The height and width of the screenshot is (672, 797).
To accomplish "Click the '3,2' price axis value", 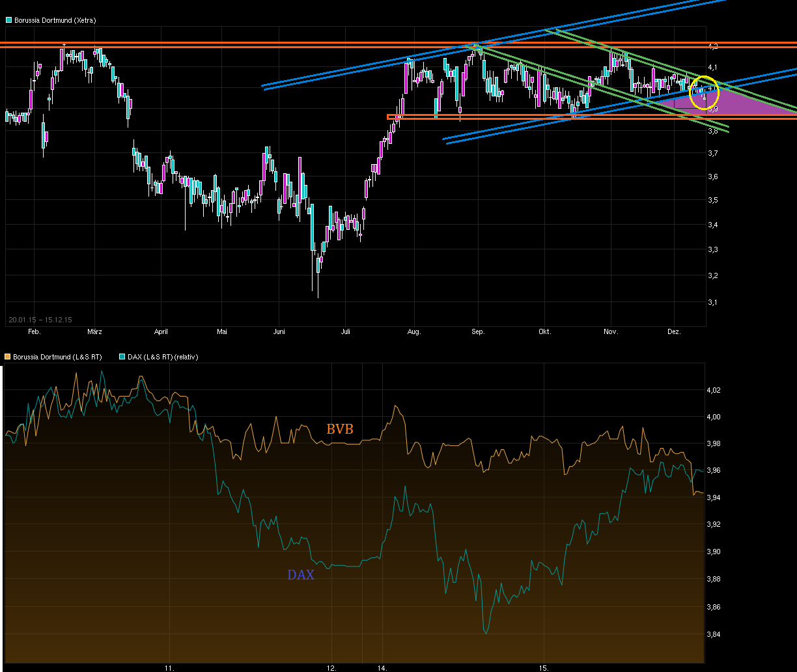I will click(x=714, y=275).
